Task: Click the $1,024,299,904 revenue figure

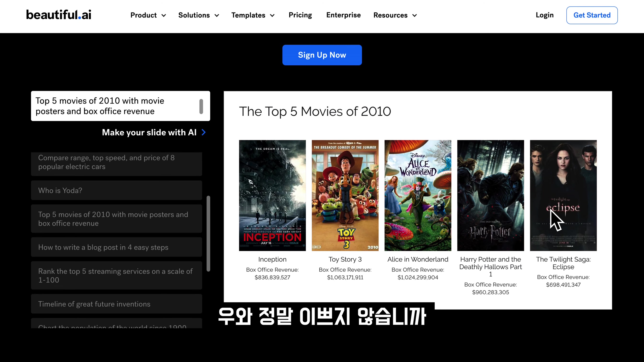Action: point(418,277)
